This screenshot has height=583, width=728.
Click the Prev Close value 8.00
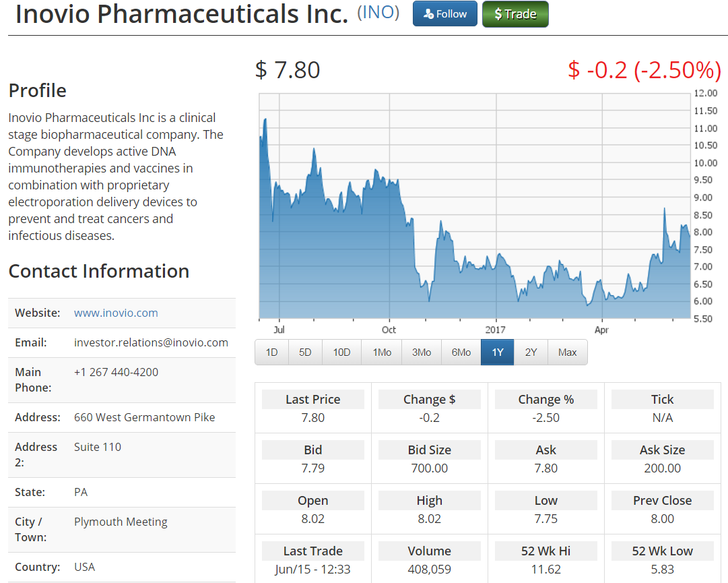[663, 519]
